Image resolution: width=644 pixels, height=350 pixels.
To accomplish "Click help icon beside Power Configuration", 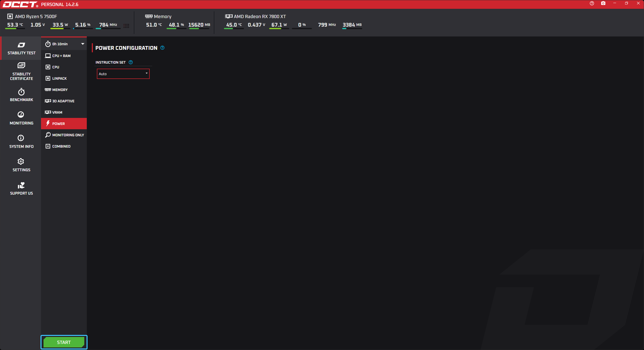I will pyautogui.click(x=163, y=48).
